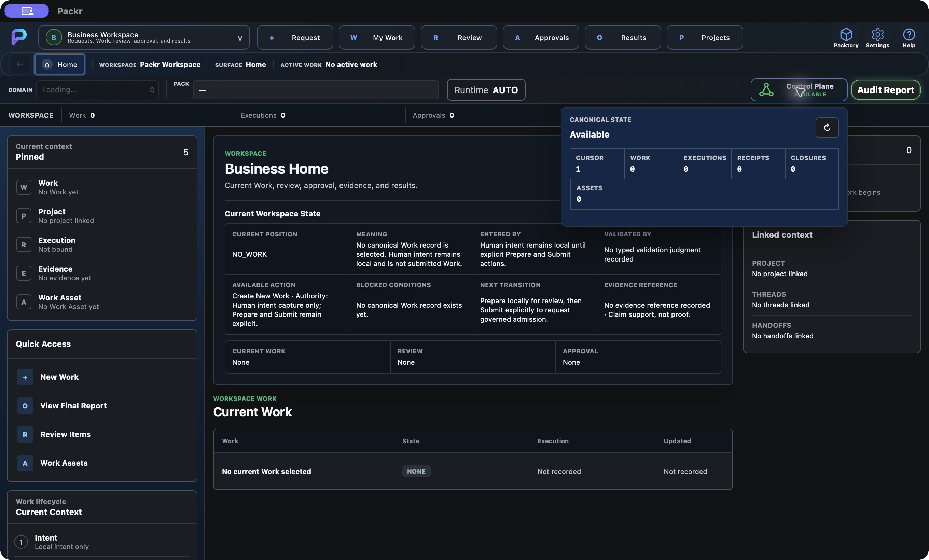Click the P icon beside Project in Pinned
The width and height of the screenshot is (929, 560).
coord(24,216)
